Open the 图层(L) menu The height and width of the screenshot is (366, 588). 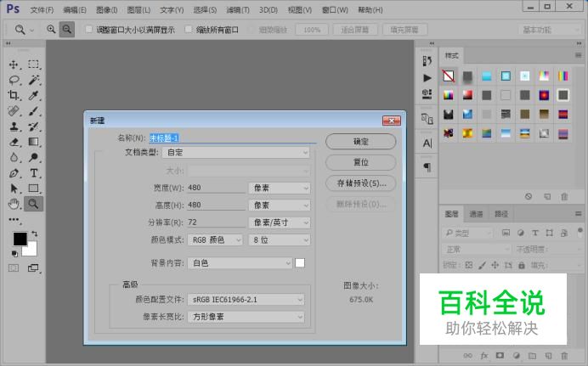[139, 10]
